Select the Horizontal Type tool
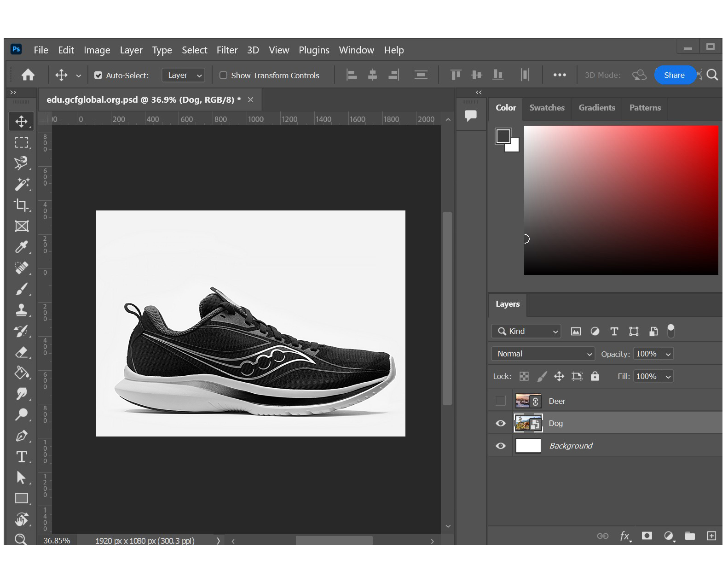 (x=21, y=457)
